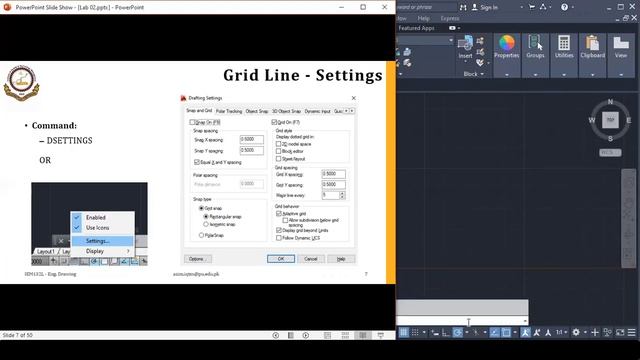This screenshot has width=640, height=360.
Task: Open slide show menu icon between PowerPoint arrows
Action: point(291,335)
